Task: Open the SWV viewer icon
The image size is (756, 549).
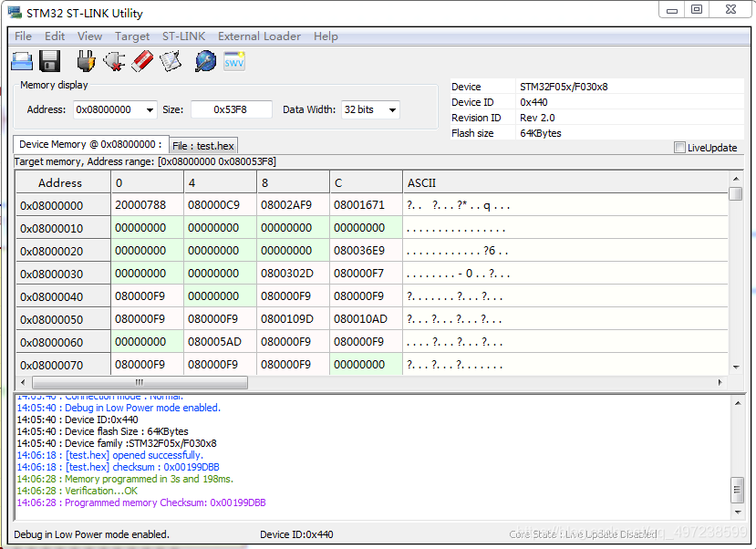Action: tap(234, 62)
